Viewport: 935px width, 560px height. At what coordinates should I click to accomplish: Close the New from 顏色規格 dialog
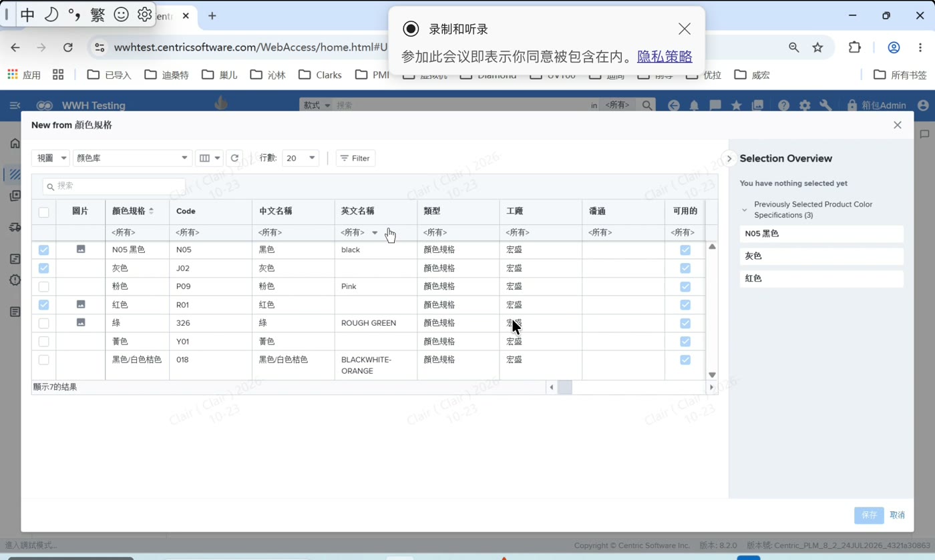[898, 125]
